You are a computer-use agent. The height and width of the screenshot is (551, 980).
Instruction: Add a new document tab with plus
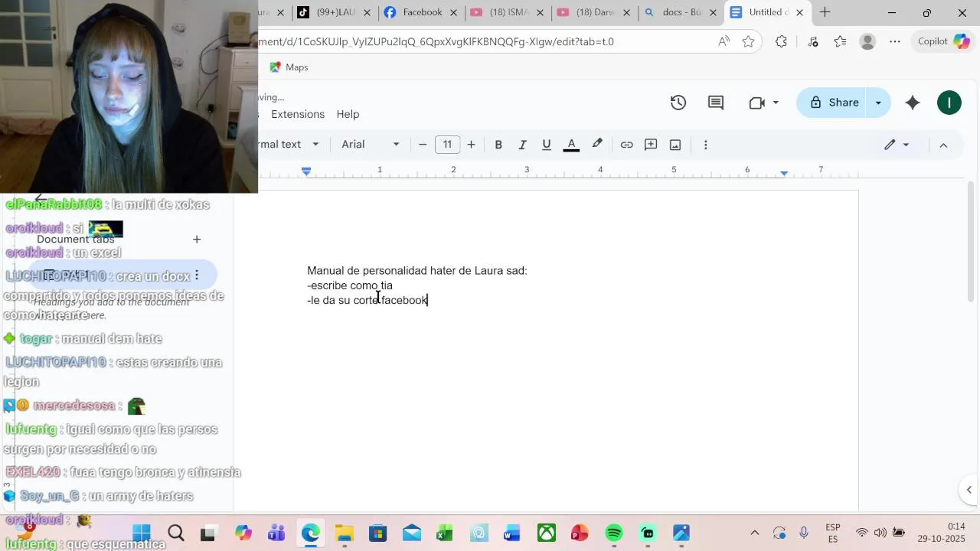197,240
